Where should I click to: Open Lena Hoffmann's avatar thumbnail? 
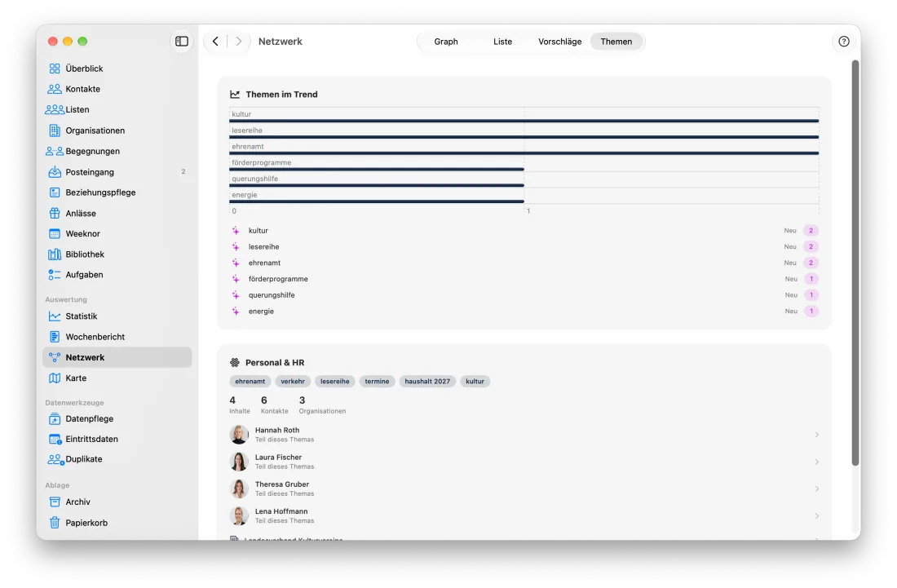239,516
